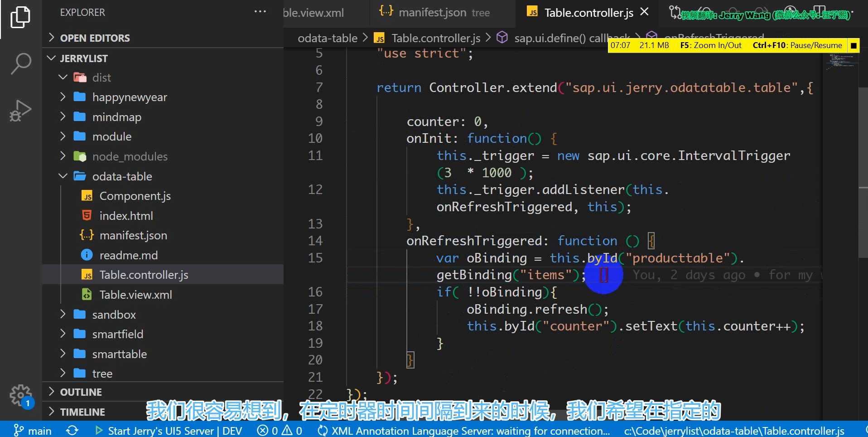Image resolution: width=868 pixels, height=437 pixels.
Task: Click the sap.ui.define callback cube icon
Action: pos(502,37)
